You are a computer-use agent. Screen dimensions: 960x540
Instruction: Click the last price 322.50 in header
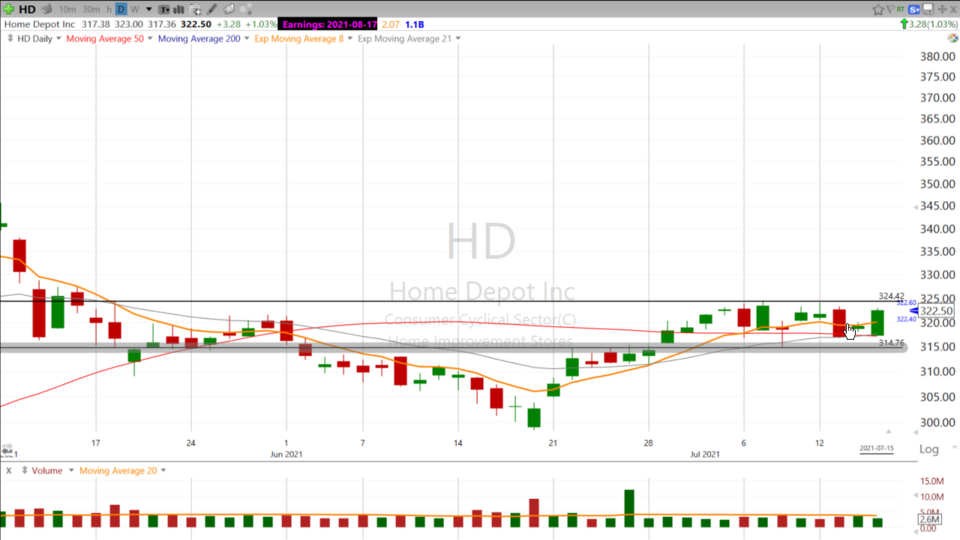click(x=196, y=24)
